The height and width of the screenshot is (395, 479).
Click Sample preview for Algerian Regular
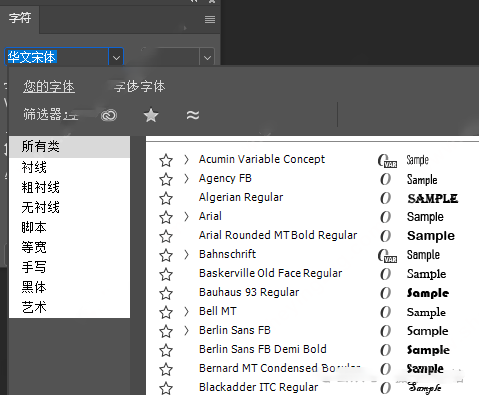point(433,199)
